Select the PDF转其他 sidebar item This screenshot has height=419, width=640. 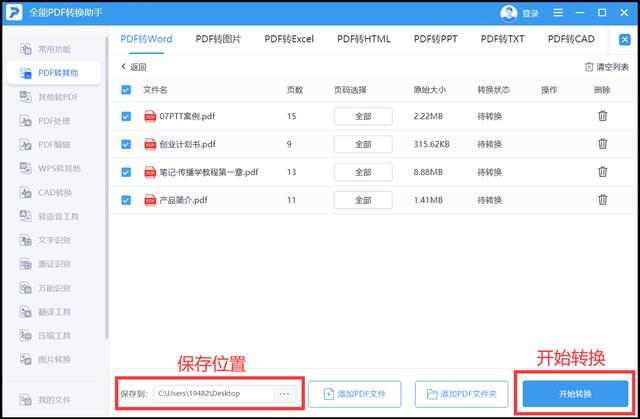(x=53, y=73)
